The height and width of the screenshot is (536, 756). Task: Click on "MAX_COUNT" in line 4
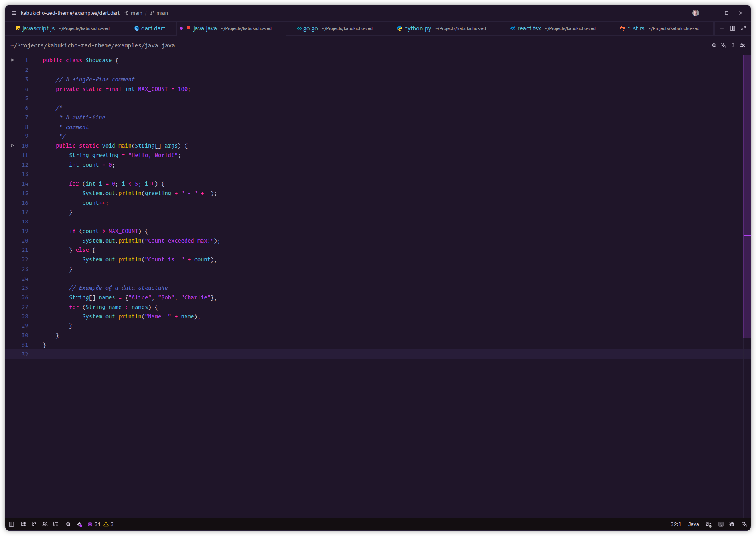coord(153,89)
